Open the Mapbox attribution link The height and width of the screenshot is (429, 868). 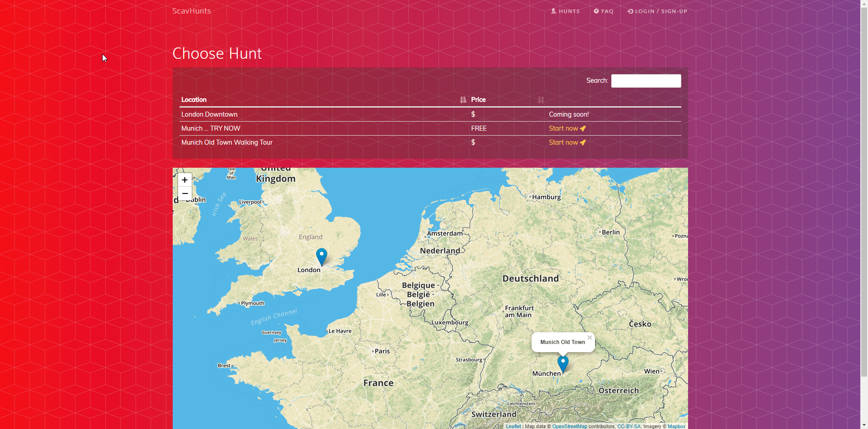[676, 426]
